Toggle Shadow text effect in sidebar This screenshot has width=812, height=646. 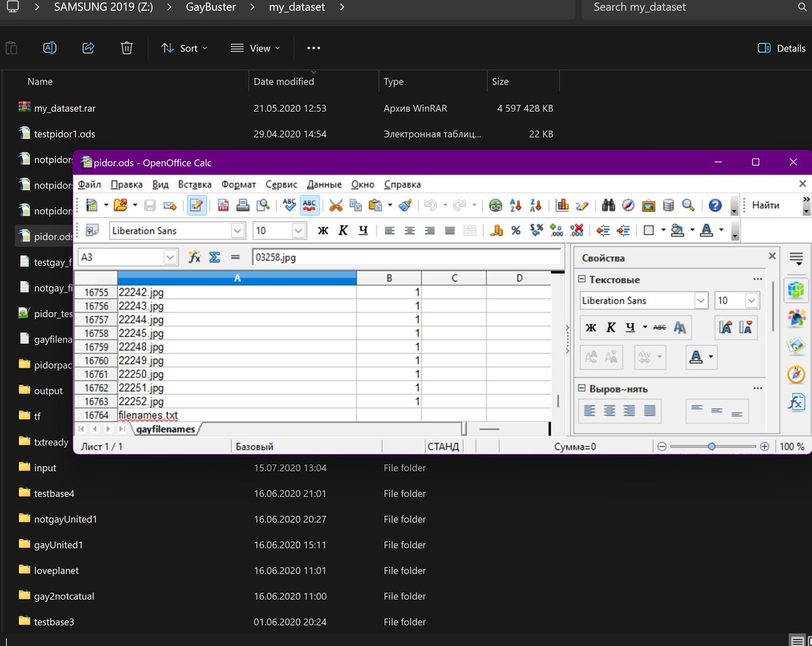click(680, 328)
